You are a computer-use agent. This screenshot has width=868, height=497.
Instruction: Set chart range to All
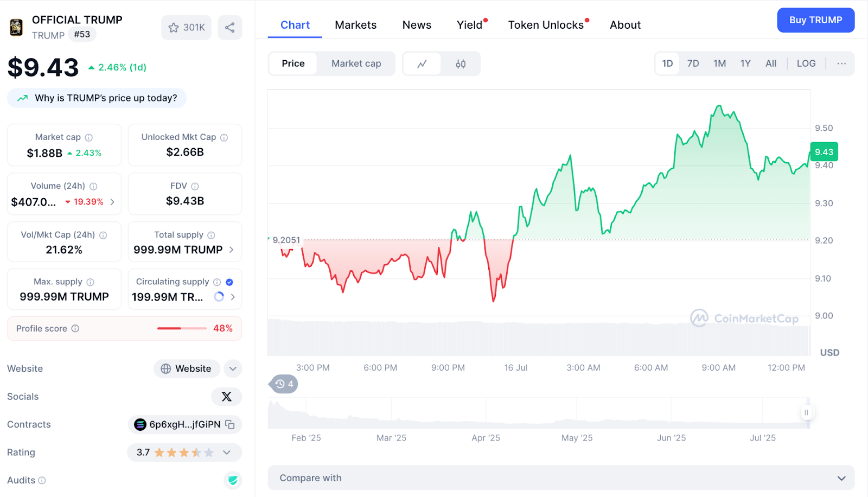pos(771,63)
